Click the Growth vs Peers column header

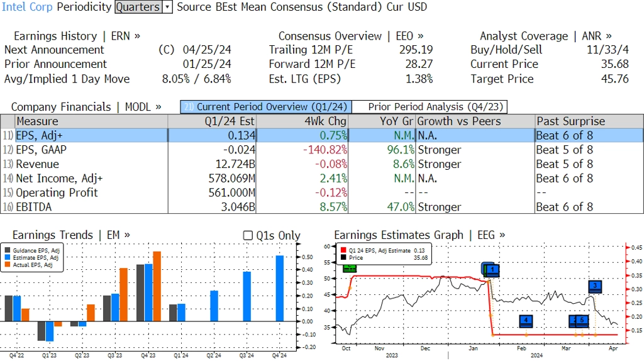coord(475,121)
